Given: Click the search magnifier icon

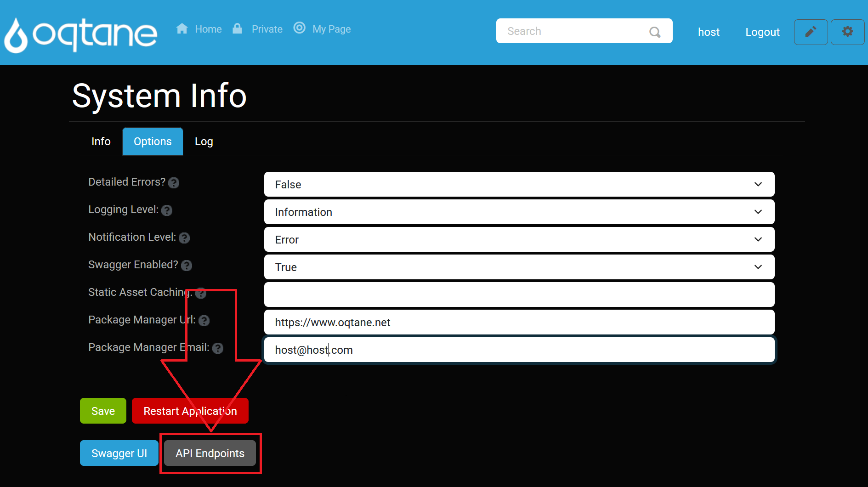Looking at the screenshot, I should tap(655, 32).
